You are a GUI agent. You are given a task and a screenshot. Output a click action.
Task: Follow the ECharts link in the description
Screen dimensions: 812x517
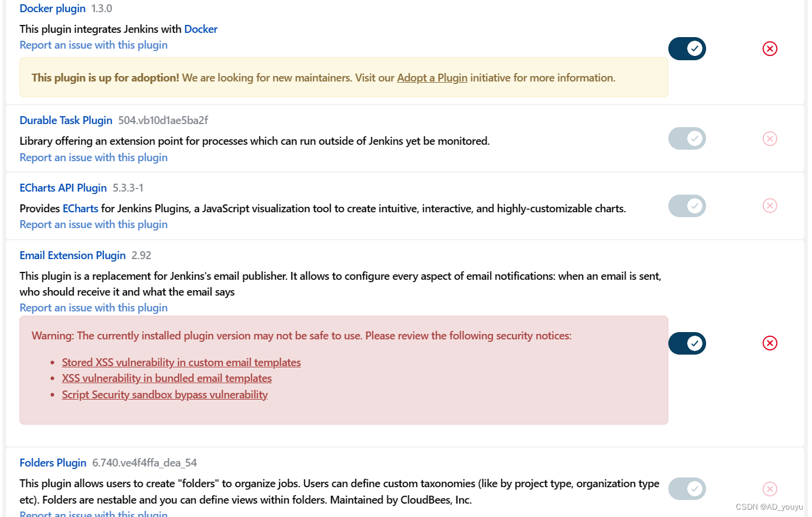(80, 209)
